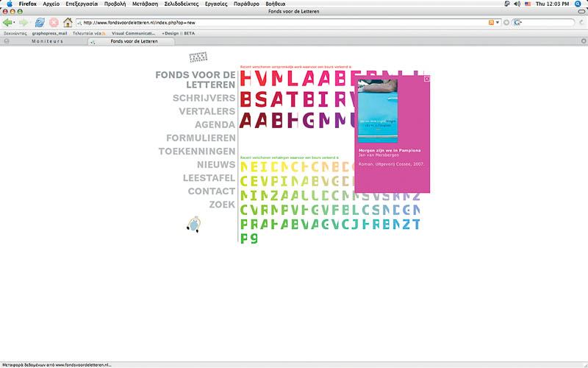The image size is (588, 368).
Task: Open the graphopress_mail bookmark
Action: coord(49,33)
